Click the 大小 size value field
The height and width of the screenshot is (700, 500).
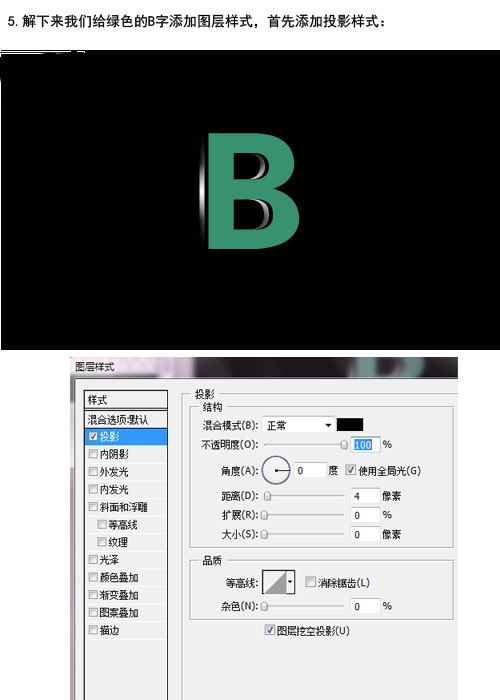coord(365,534)
